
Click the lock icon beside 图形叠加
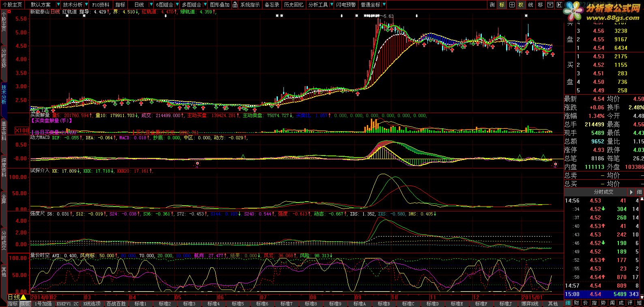235,5
